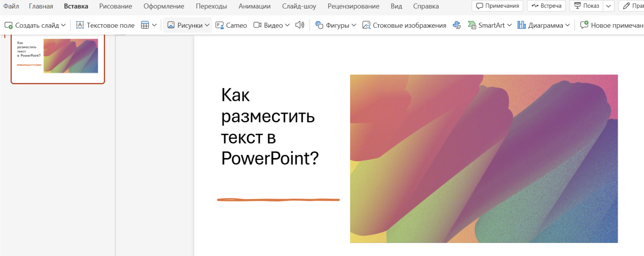
Task: Select the Вставка ribbon tab
Action: 76,6
